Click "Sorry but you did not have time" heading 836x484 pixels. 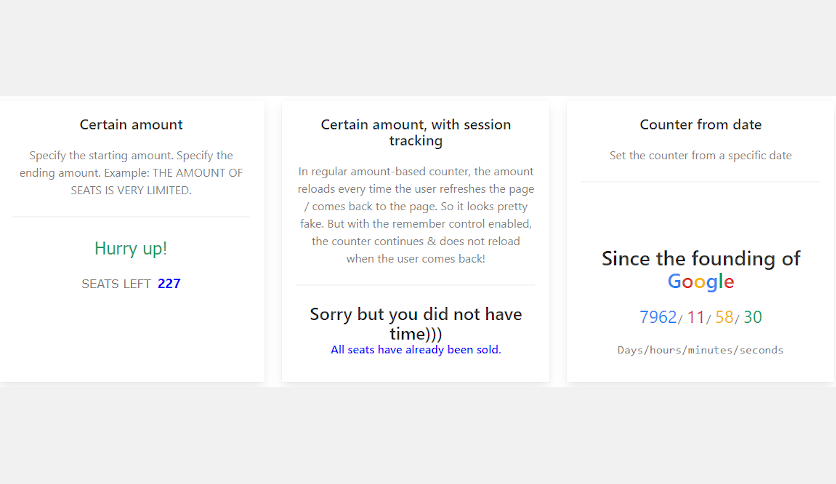(x=415, y=323)
